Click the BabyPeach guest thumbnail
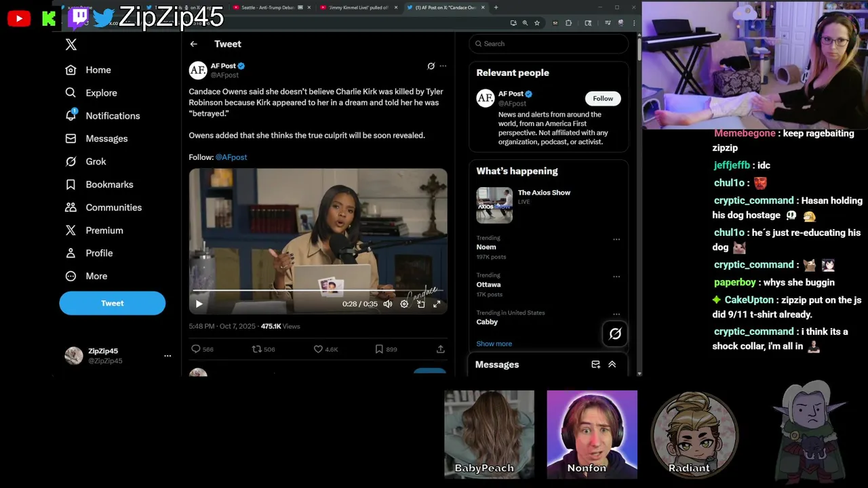Image resolution: width=868 pixels, height=488 pixels. [489, 434]
